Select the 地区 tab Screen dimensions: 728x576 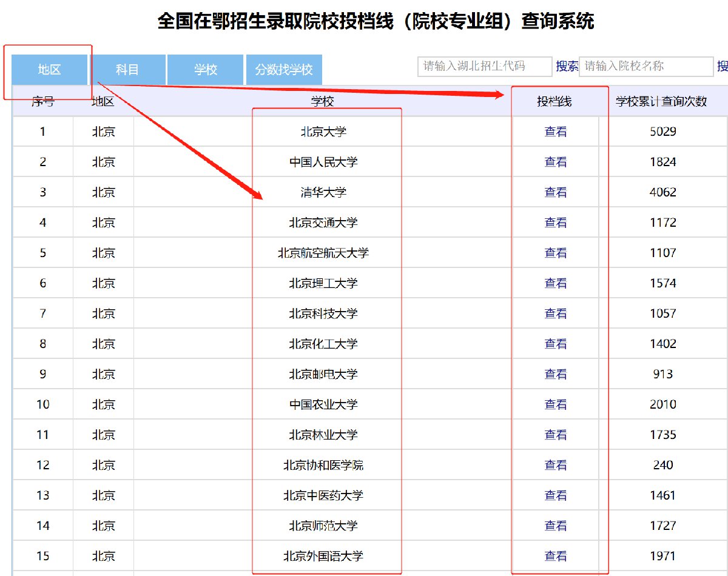pyautogui.click(x=50, y=70)
